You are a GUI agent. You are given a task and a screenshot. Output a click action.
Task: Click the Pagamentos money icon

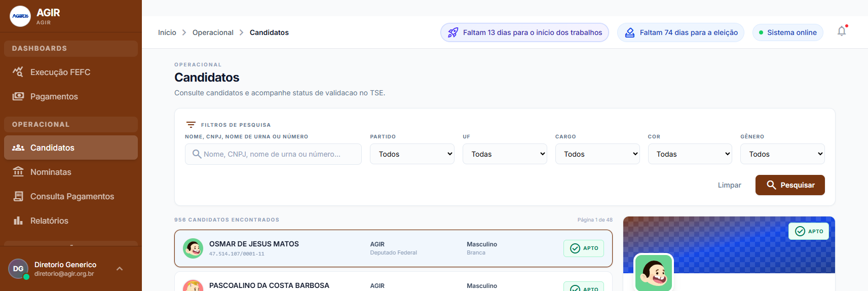(18, 96)
